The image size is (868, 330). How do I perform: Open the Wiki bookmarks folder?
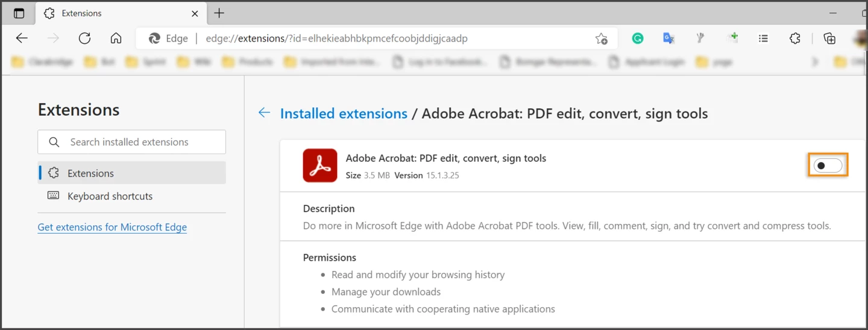click(x=194, y=61)
